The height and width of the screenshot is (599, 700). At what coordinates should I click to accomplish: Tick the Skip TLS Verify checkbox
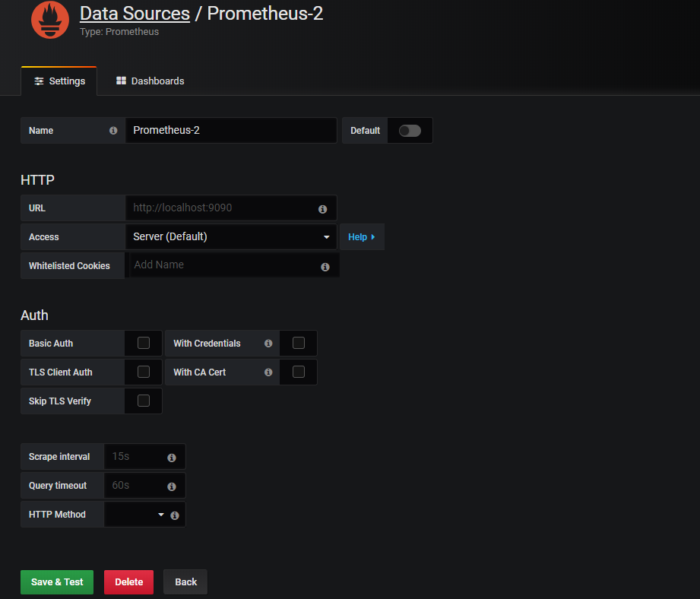[144, 401]
